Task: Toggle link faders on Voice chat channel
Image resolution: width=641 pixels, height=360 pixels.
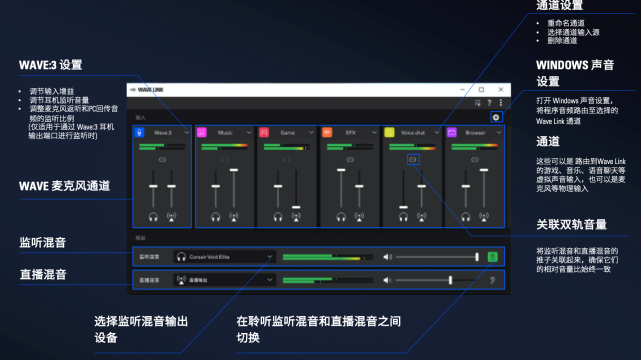Action: 413,160
